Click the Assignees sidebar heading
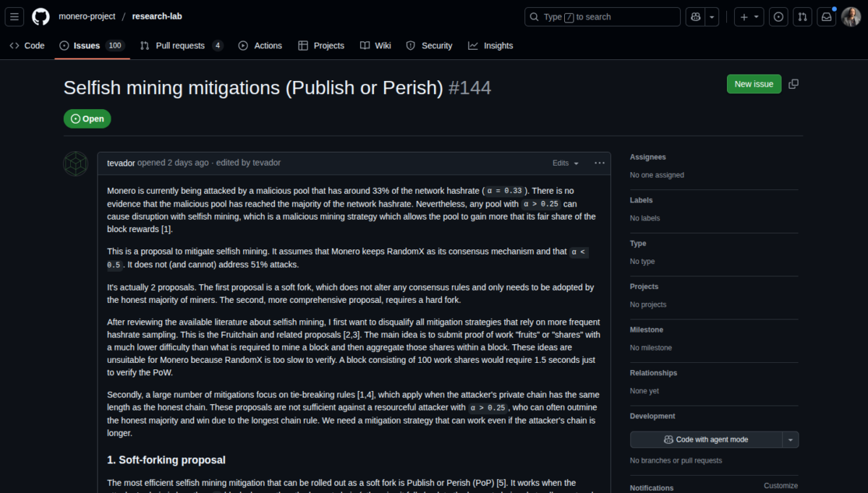Viewport: 868px width, 493px height. 648,157
